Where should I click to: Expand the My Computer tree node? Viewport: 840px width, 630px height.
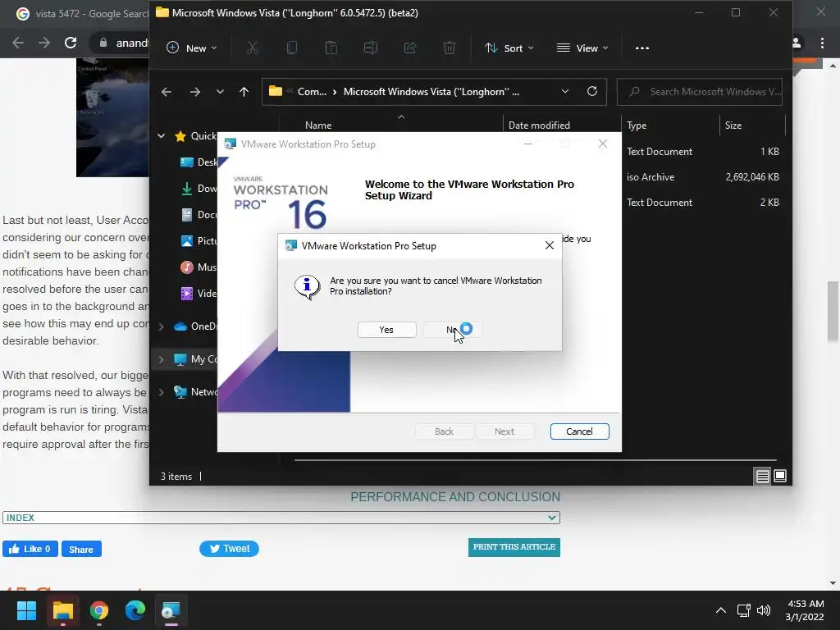click(162, 359)
